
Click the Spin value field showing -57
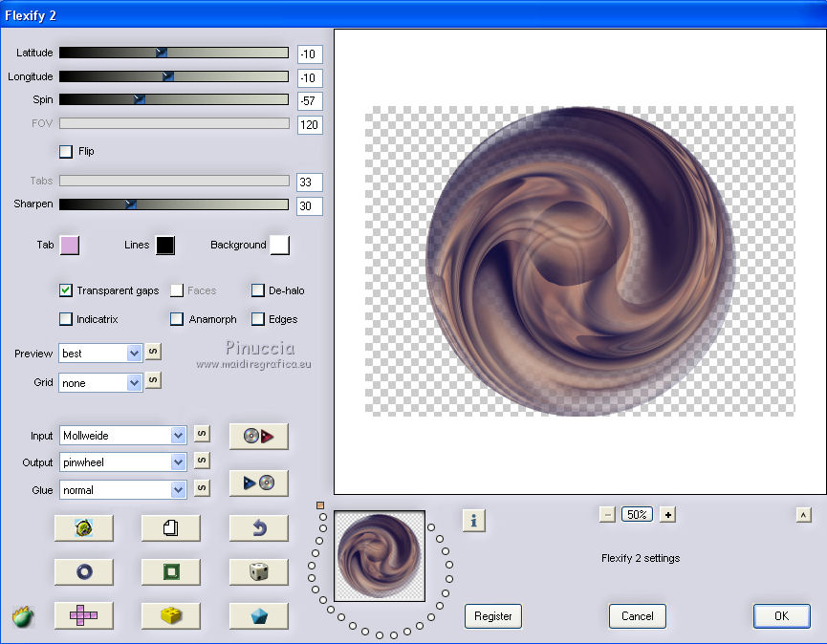310,100
